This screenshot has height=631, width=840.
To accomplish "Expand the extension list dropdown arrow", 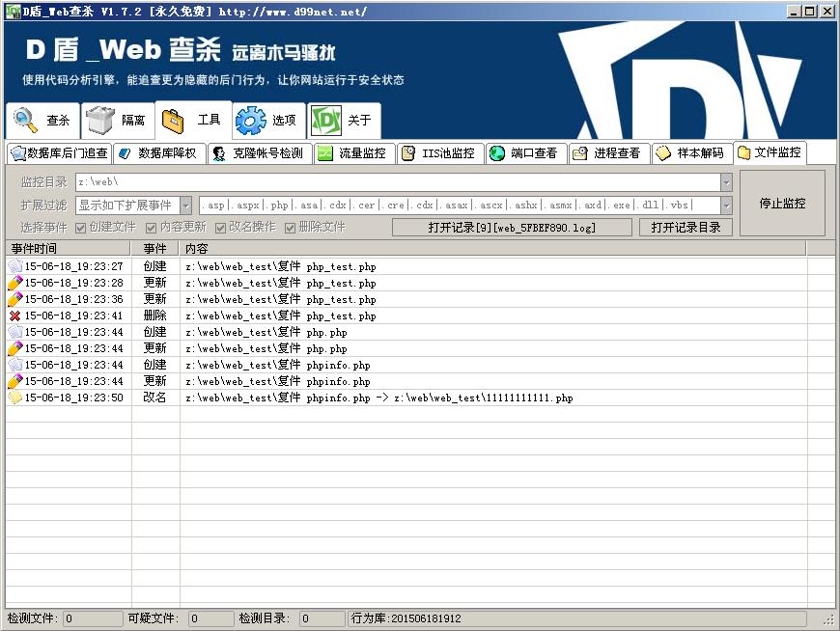I will [x=726, y=205].
